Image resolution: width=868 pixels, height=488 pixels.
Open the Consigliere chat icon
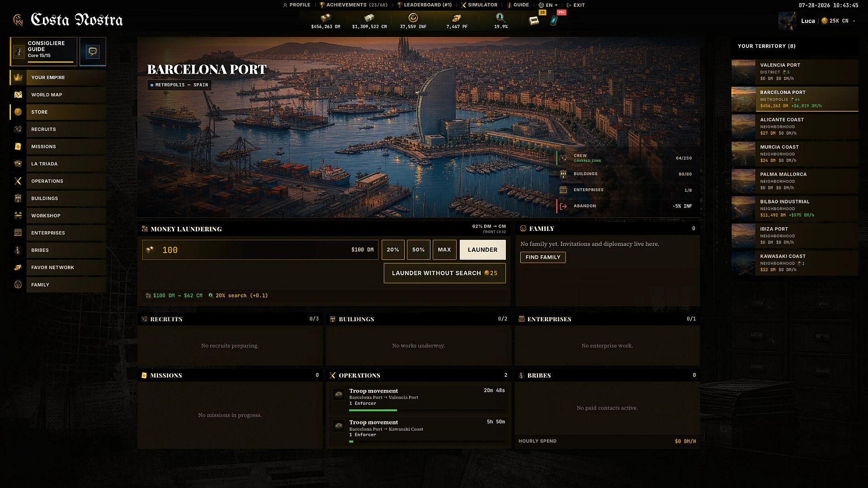pyautogui.click(x=93, y=52)
